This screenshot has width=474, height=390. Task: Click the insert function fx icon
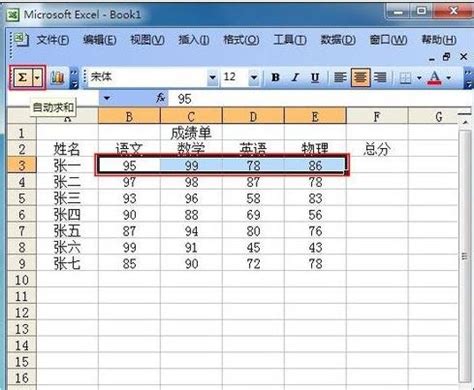pyautogui.click(x=161, y=98)
